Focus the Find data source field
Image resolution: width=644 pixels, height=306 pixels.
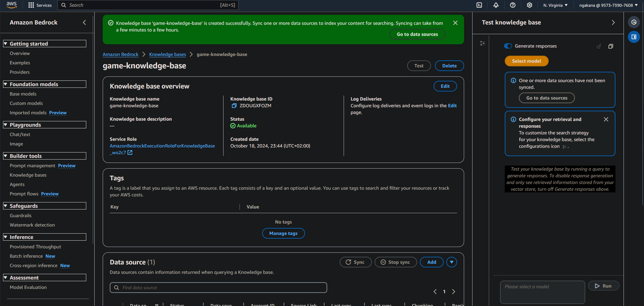[x=218, y=288]
